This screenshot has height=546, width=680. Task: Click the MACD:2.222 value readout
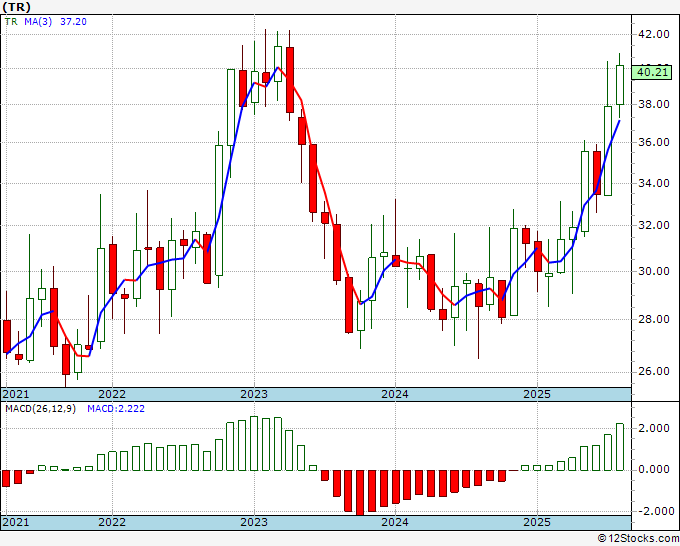pos(116,409)
